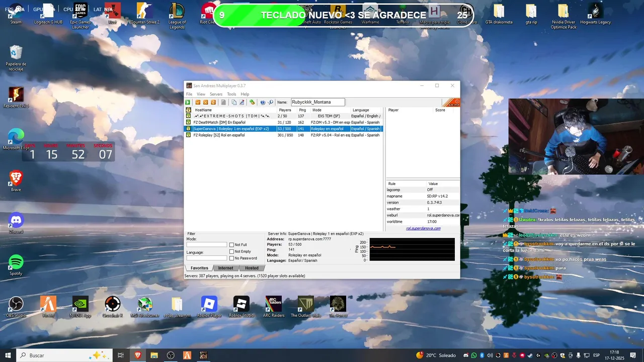Open the Help menu
Image resolution: width=644 pixels, height=362 pixels.
click(245, 94)
